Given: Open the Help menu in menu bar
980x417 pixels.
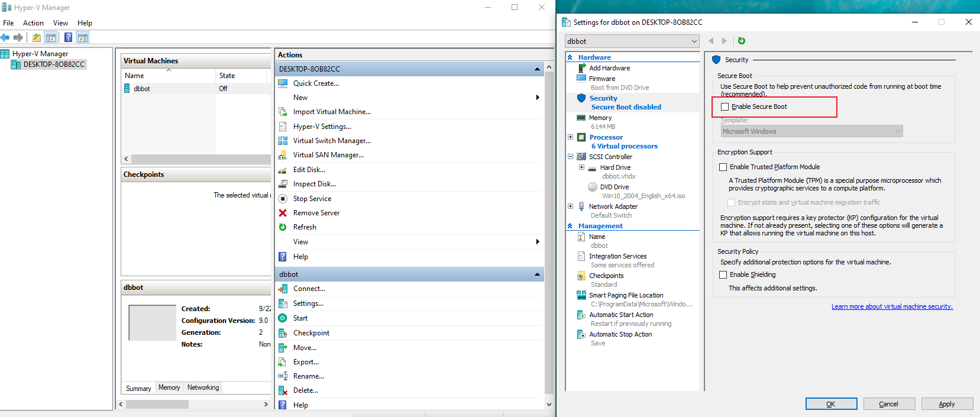Looking at the screenshot, I should click(85, 23).
